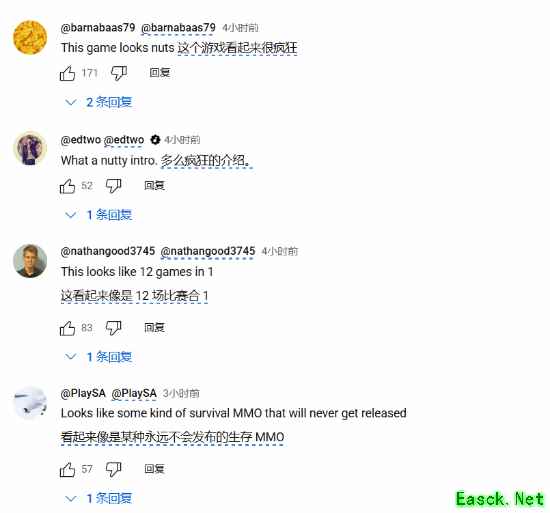The width and height of the screenshot is (550, 513).
Task: Open @barnabaas79's yellow avatar profile
Action: [x=30, y=37]
